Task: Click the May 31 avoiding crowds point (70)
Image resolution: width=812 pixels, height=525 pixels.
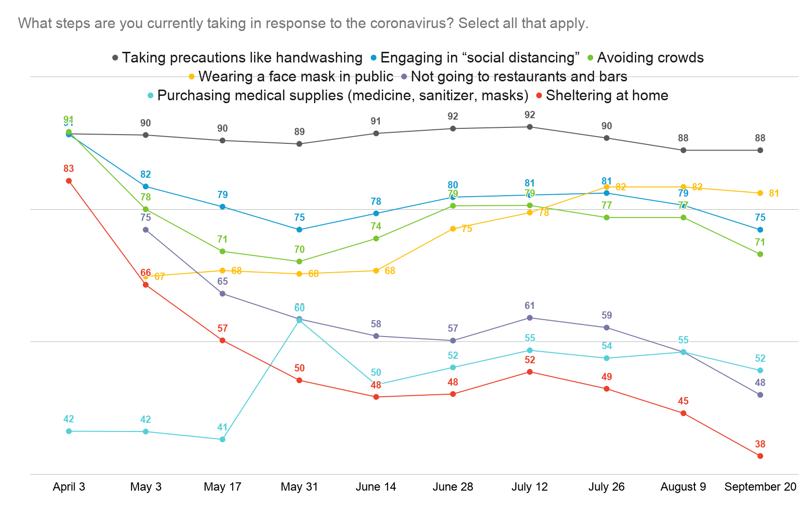Action: pos(300,262)
